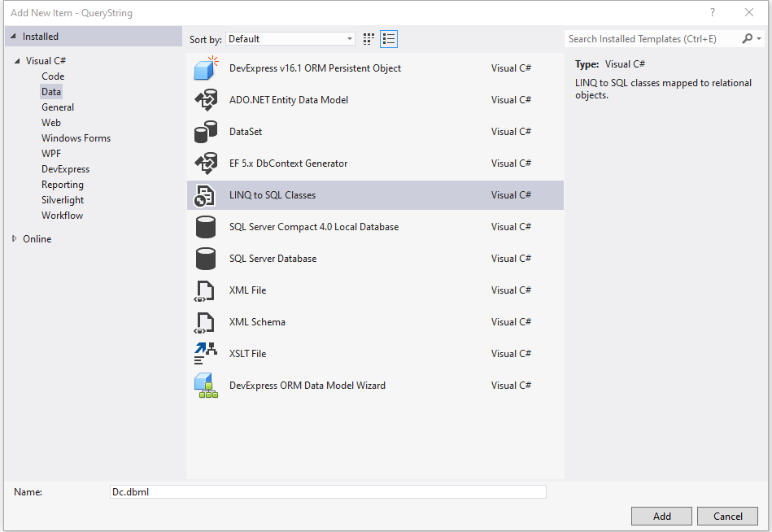
Task: Select the Reporting category
Action: pos(63,185)
